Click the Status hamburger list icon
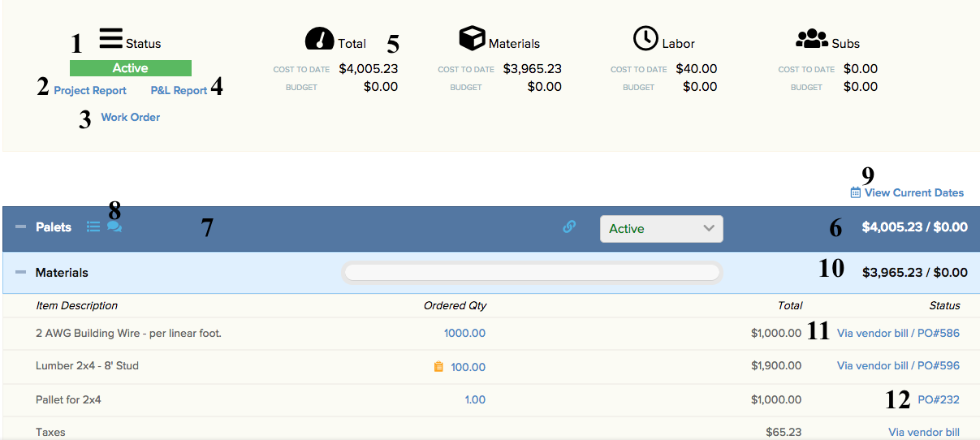The height and width of the screenshot is (440, 980). [111, 39]
